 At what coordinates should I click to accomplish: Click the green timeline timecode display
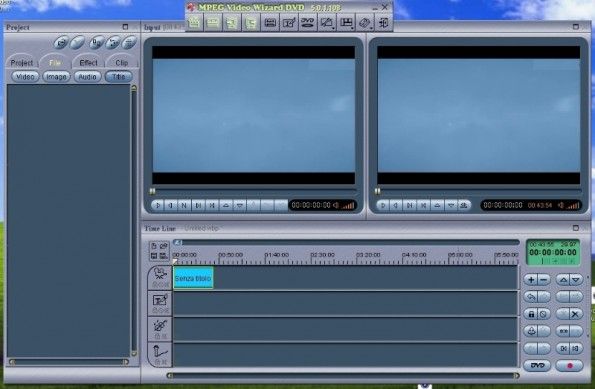tap(553, 252)
